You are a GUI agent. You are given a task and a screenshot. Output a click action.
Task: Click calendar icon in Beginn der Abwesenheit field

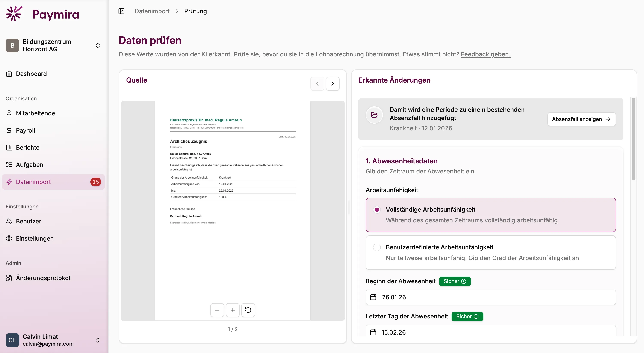point(373,297)
